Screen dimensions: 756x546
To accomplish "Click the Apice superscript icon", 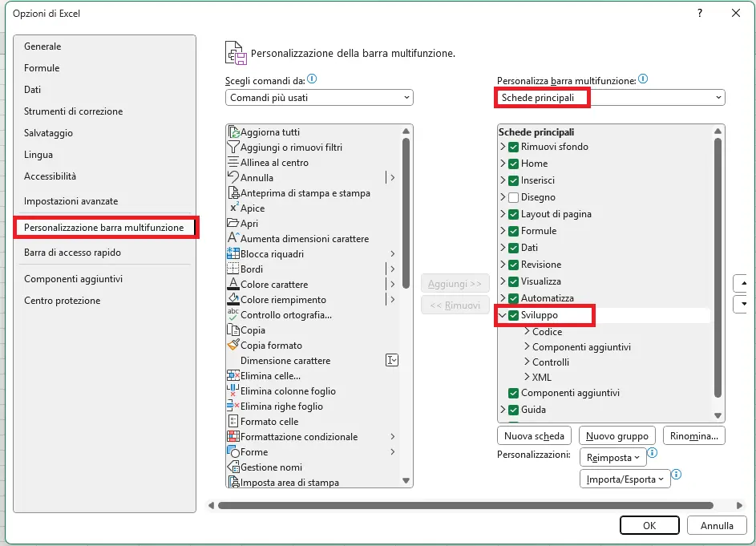I will [x=233, y=208].
